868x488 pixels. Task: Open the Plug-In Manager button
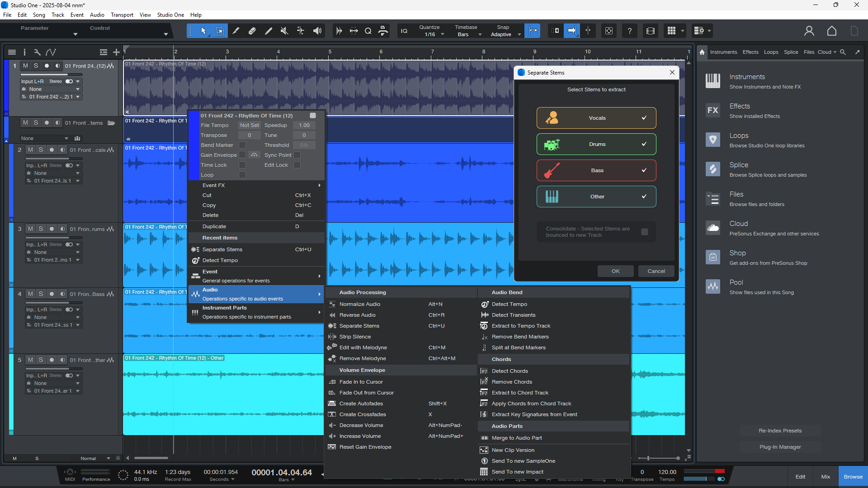(780, 447)
